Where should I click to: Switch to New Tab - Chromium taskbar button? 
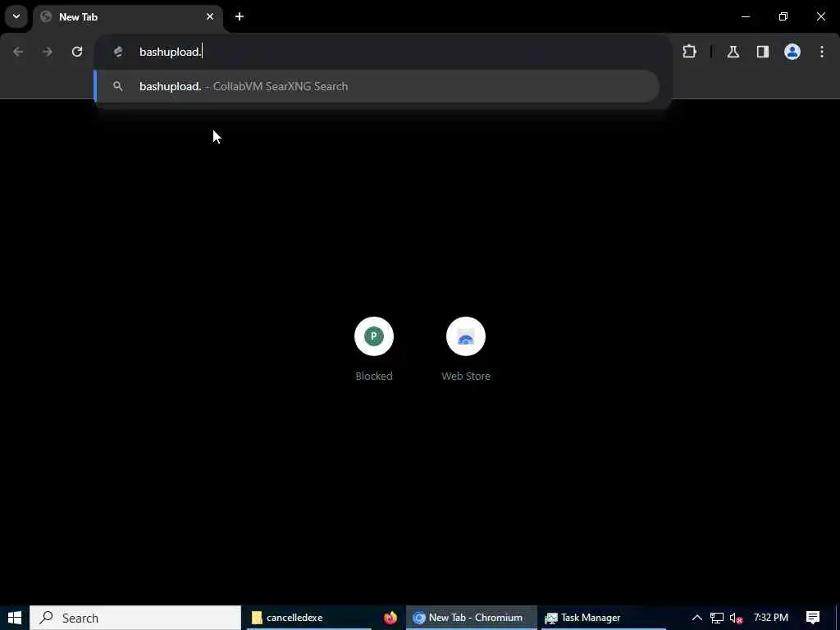pos(471,618)
